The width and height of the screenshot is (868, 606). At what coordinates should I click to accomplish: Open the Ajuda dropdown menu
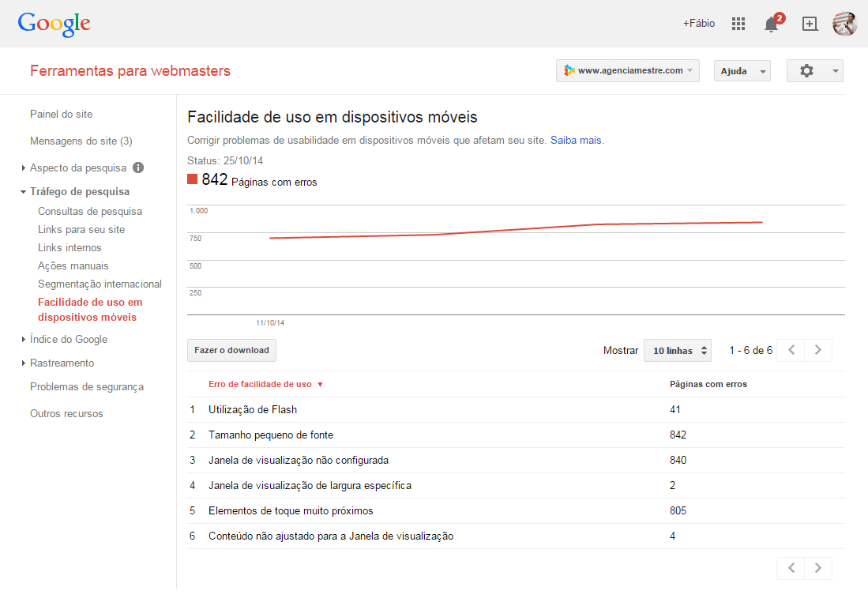[742, 71]
